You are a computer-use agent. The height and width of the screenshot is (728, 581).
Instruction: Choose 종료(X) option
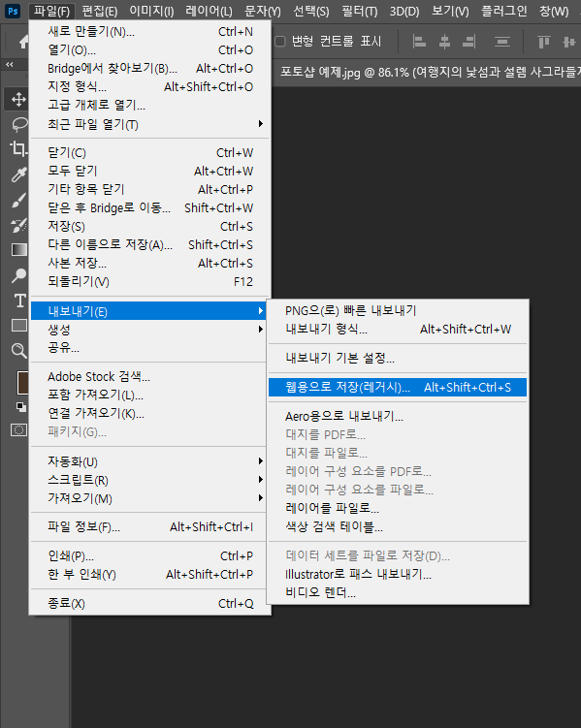(x=150, y=604)
